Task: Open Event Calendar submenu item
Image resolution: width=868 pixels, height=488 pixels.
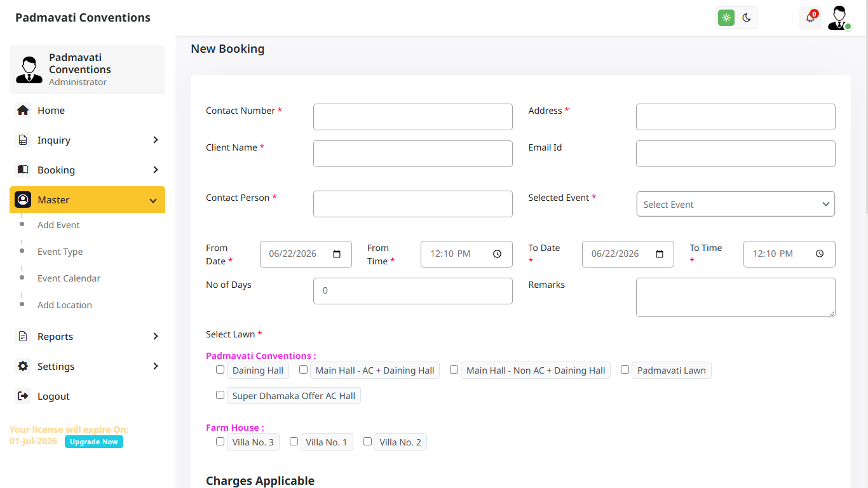Action: (x=69, y=278)
